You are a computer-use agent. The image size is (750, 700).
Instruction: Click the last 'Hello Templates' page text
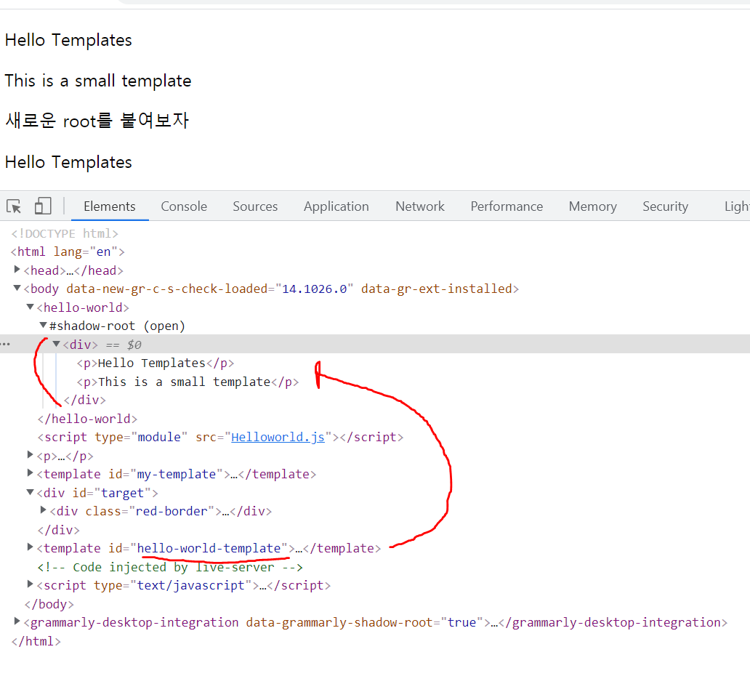tap(68, 162)
